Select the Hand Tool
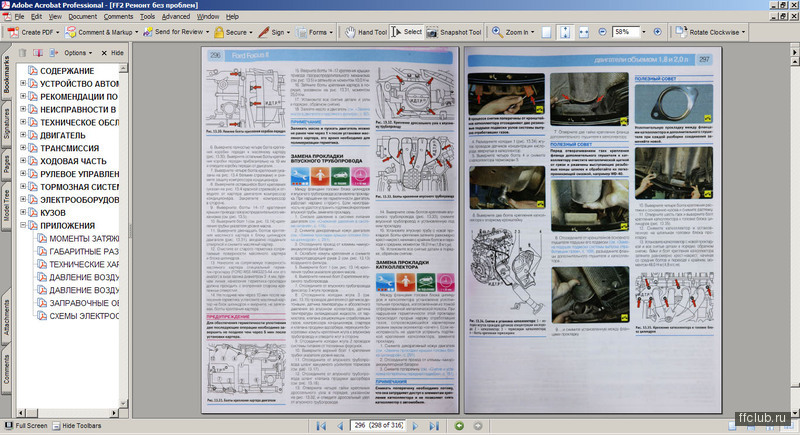Screen dimensions: 800x435 (365, 32)
